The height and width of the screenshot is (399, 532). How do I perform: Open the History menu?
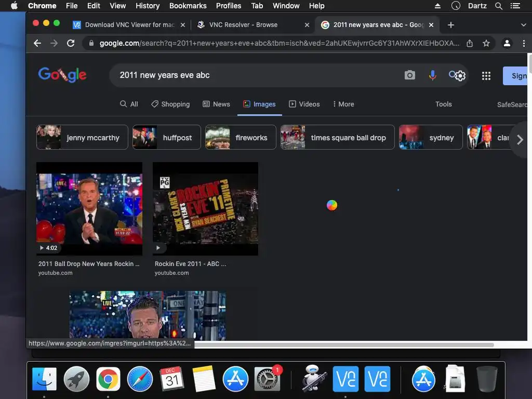(x=148, y=6)
